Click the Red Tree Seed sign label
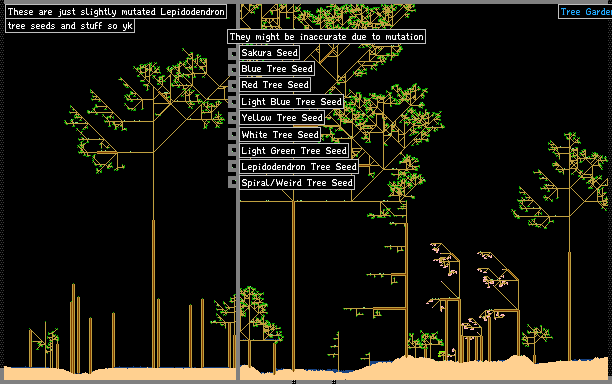The width and height of the screenshot is (612, 384). click(275, 85)
